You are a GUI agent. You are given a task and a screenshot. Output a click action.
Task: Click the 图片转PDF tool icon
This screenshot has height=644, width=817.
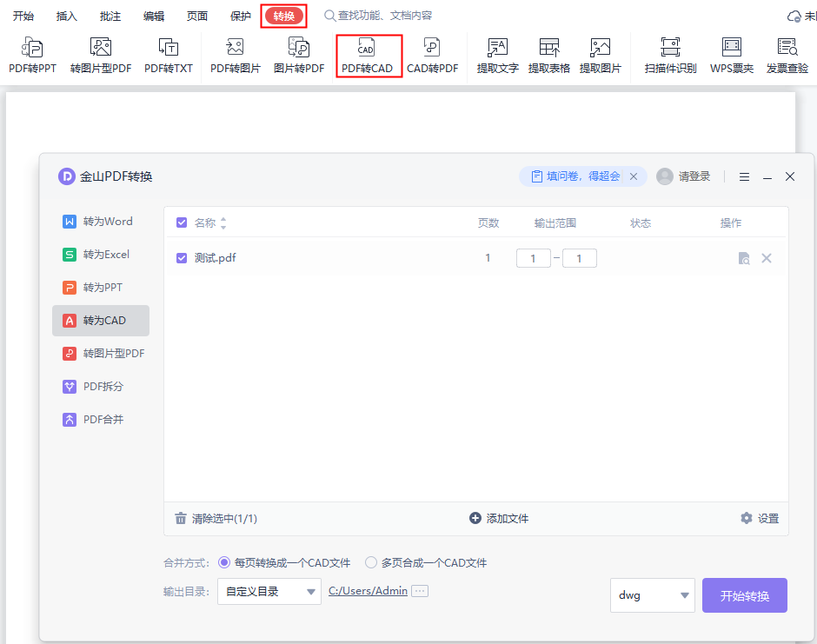click(x=299, y=54)
